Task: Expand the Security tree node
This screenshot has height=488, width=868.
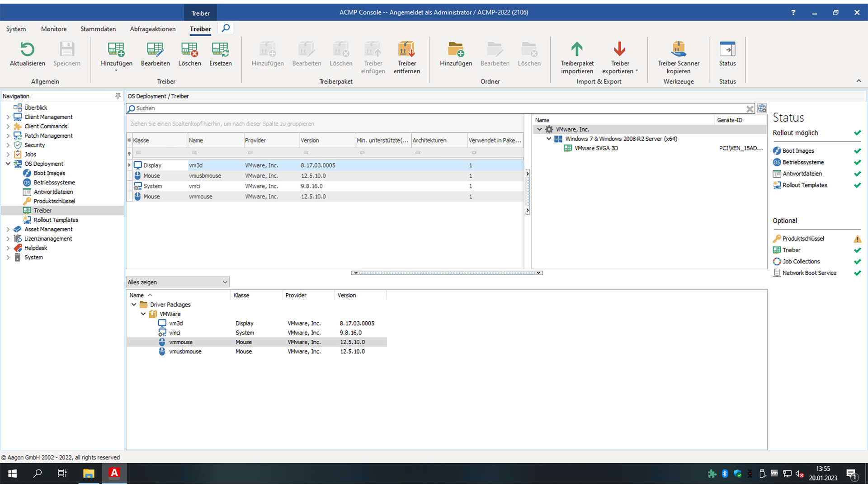Action: (x=8, y=145)
